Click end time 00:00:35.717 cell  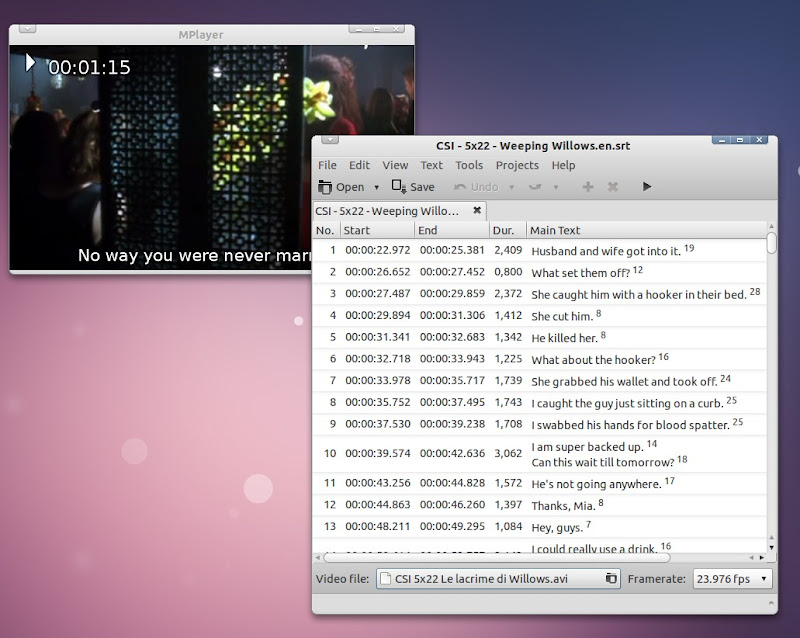(452, 380)
